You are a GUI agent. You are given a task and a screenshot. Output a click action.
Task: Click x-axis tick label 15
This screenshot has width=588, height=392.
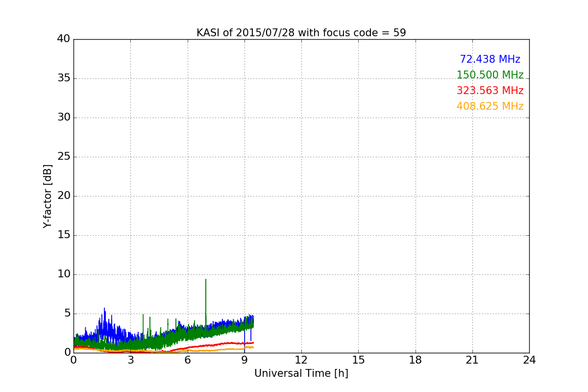tap(358, 360)
